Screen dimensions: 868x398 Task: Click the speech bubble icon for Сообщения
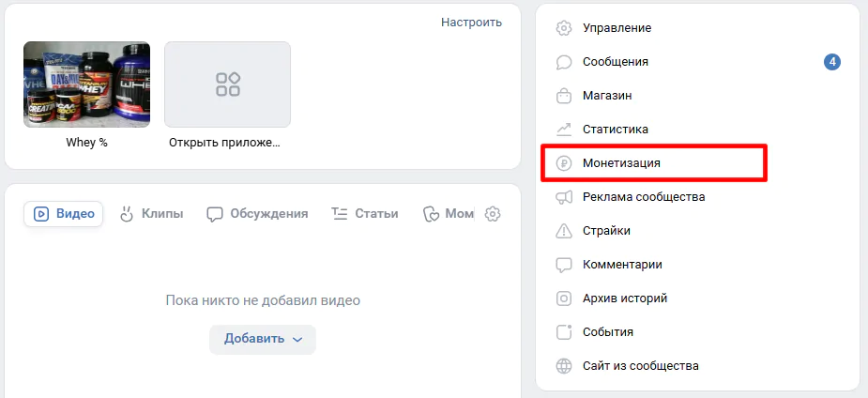(564, 62)
